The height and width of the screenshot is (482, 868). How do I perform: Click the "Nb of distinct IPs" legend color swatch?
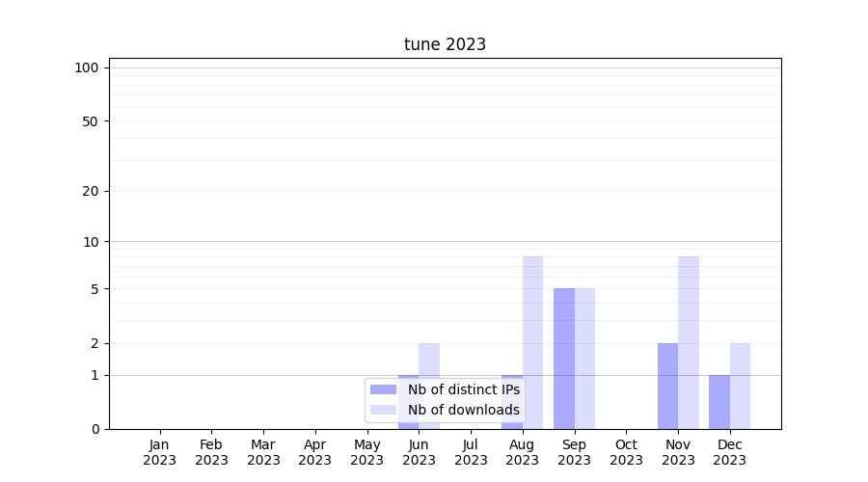click(x=383, y=389)
